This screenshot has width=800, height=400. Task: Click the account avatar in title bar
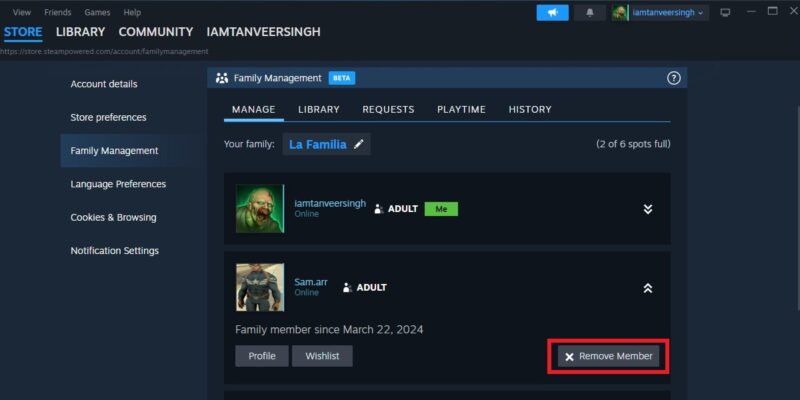(620, 13)
